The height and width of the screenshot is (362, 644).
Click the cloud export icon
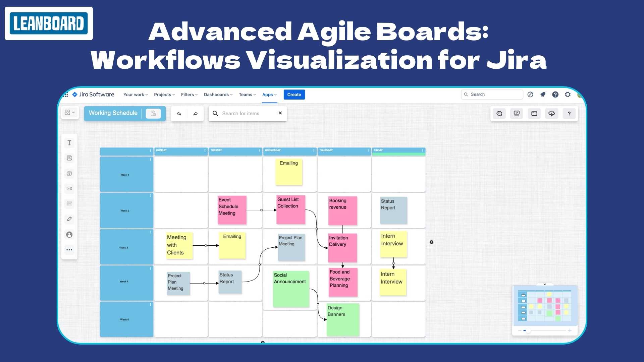pos(551,113)
